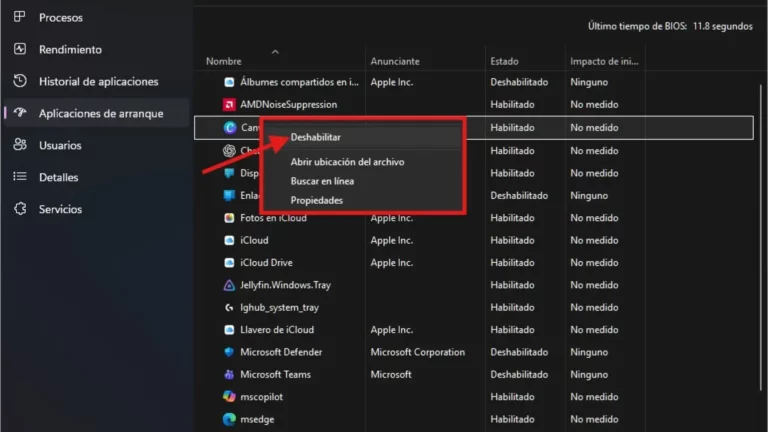Click Habilitado status in the Canva row

[x=512, y=127]
